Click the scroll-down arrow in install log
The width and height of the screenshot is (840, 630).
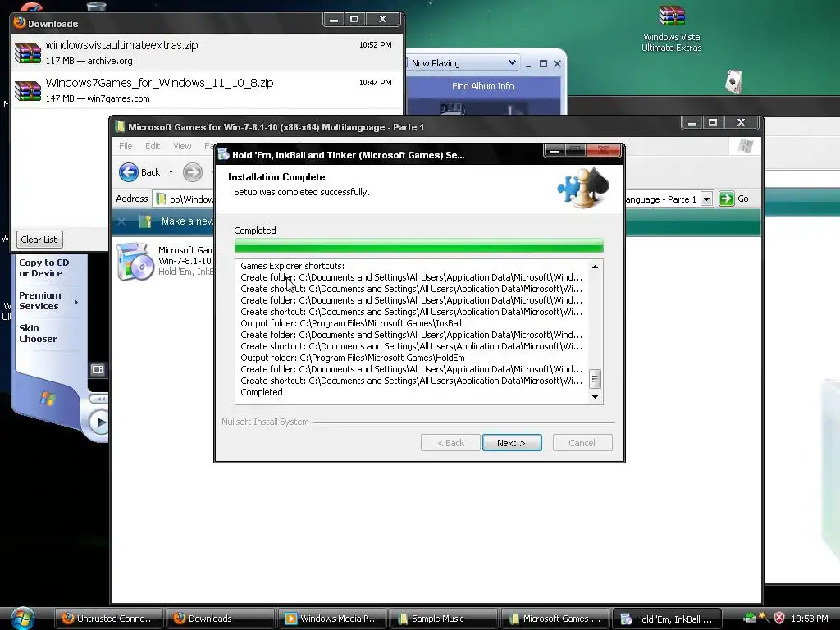595,397
